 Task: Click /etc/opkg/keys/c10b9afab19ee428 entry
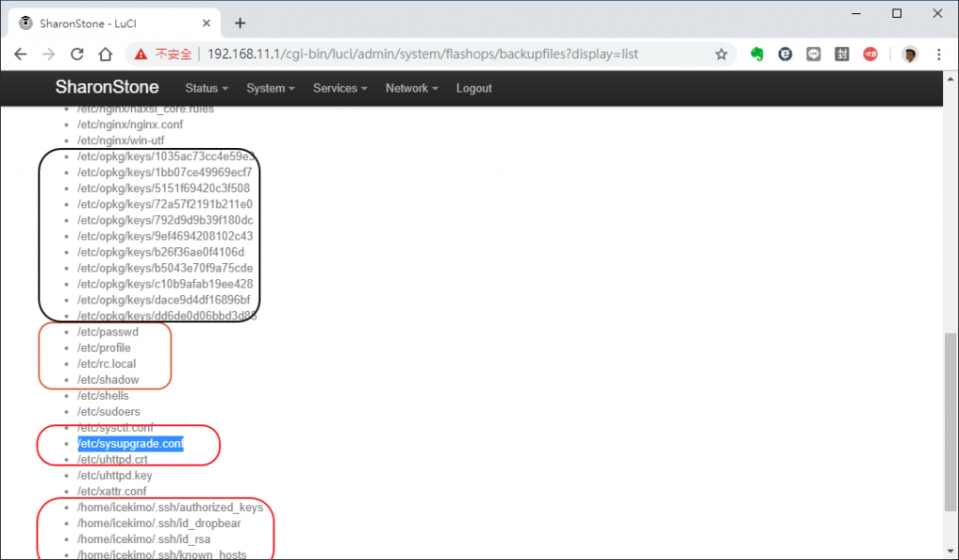coord(165,284)
